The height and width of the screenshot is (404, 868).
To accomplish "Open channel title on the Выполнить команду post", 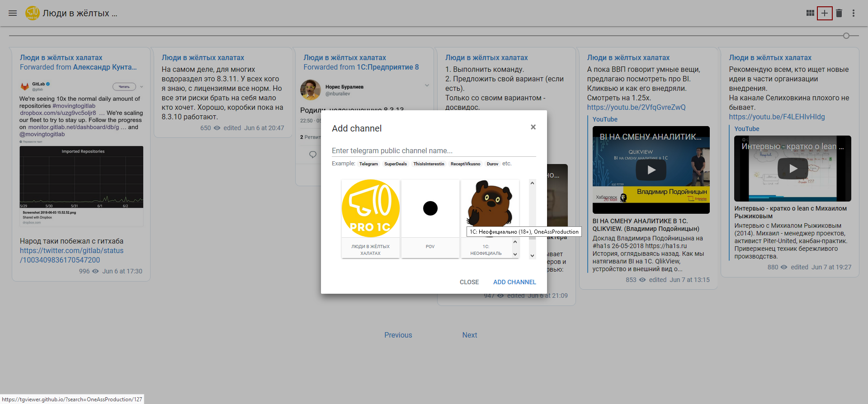I will [486, 57].
